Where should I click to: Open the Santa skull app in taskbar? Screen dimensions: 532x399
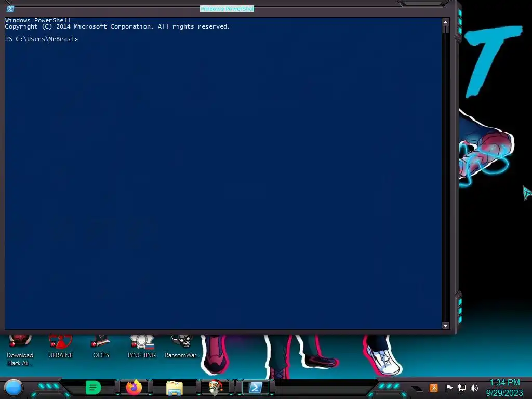click(x=215, y=388)
